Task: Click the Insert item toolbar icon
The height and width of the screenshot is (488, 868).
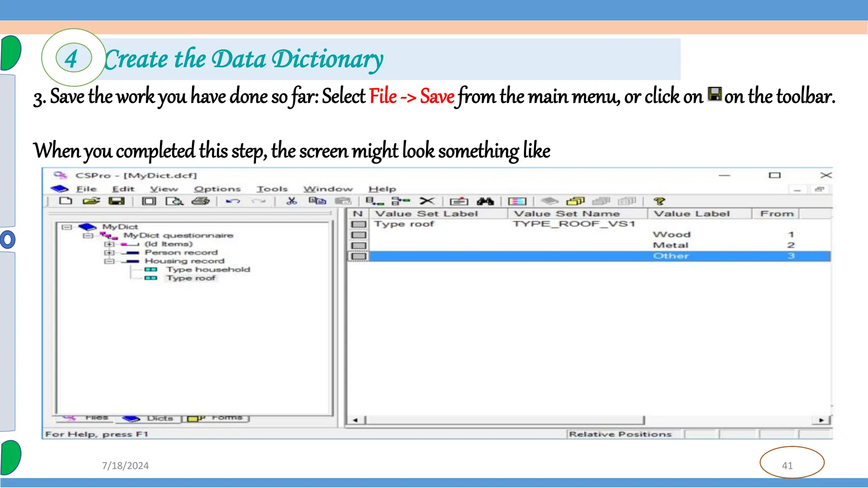Action: pos(375,201)
